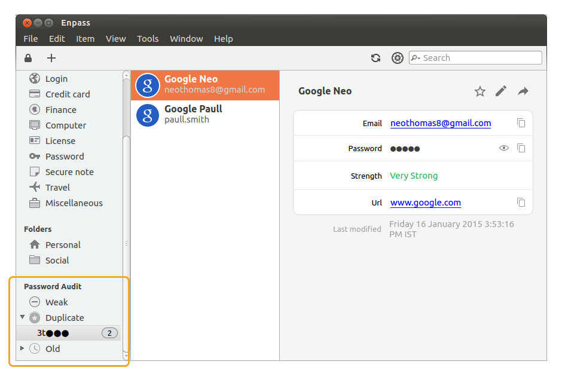
Task: Select the Google Neo list item
Action: 205,85
